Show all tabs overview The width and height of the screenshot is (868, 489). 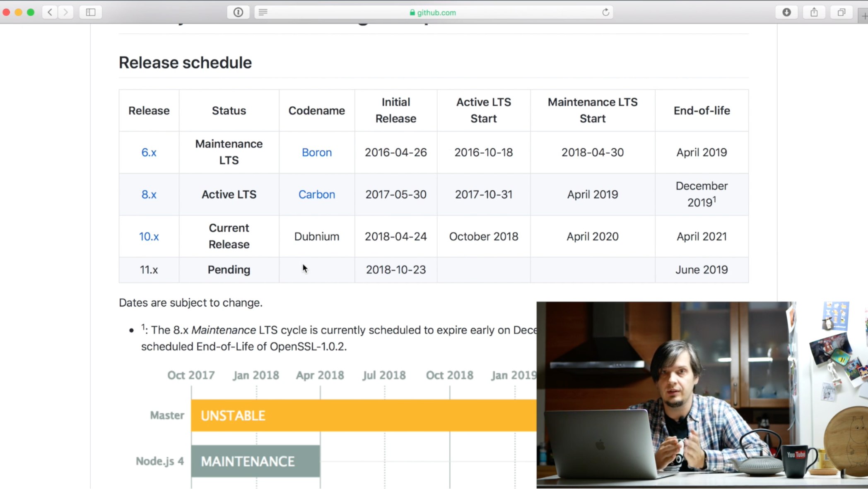(841, 12)
